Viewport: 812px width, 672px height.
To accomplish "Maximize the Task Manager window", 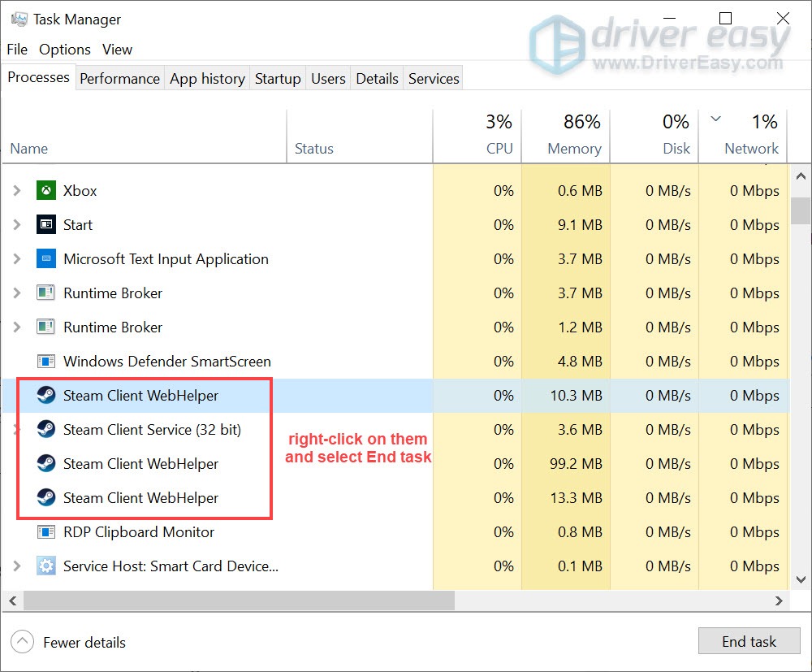I will (725, 19).
